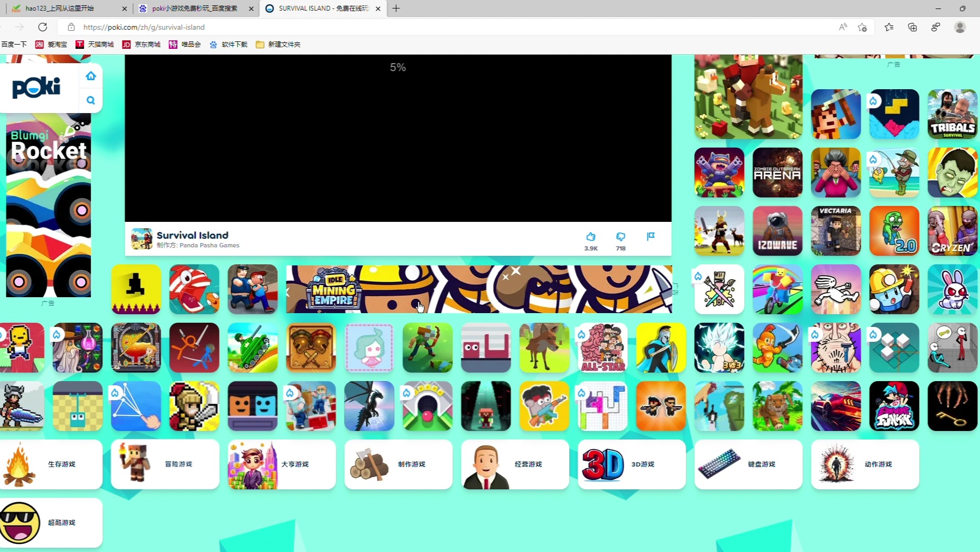This screenshot has width=980, height=552.
Task: Open the 经营游戏 category
Action: [x=515, y=464]
